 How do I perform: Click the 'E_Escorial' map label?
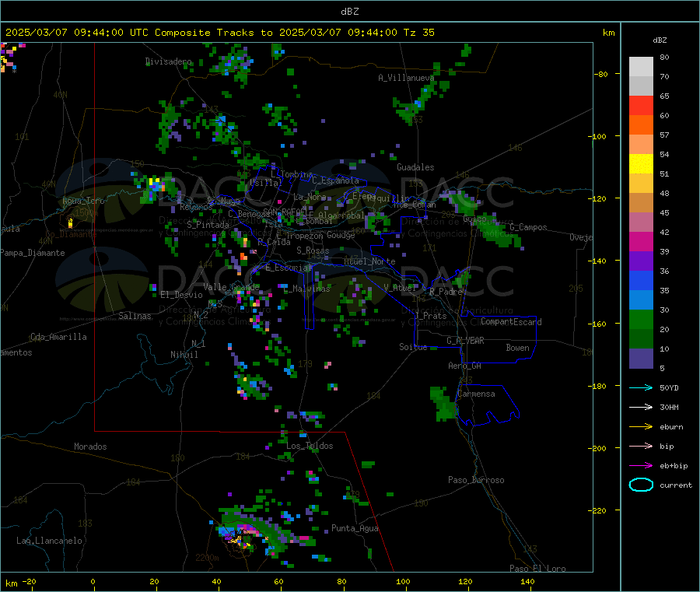pyautogui.click(x=288, y=268)
